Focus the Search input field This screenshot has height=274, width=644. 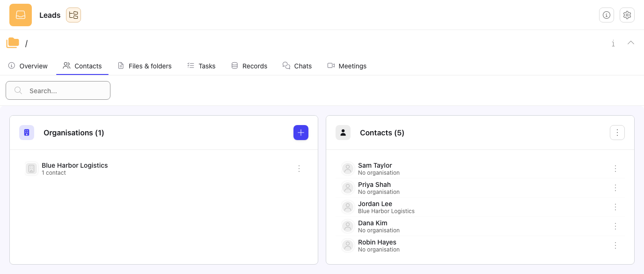point(58,90)
